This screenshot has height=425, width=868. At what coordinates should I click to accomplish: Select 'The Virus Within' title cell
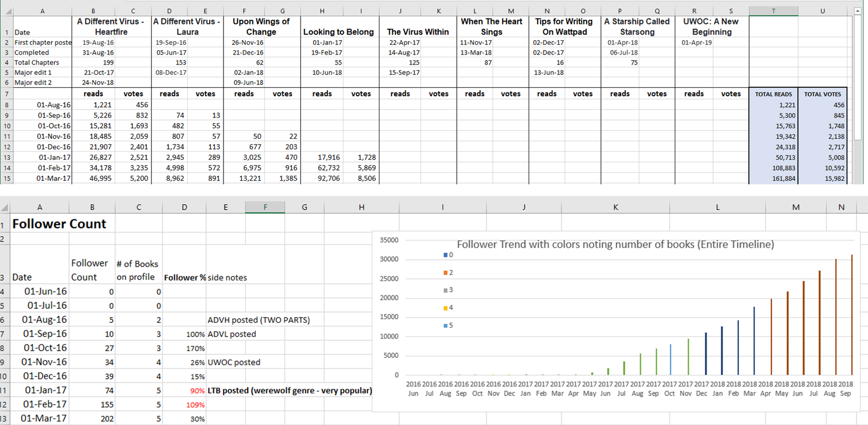click(x=418, y=27)
